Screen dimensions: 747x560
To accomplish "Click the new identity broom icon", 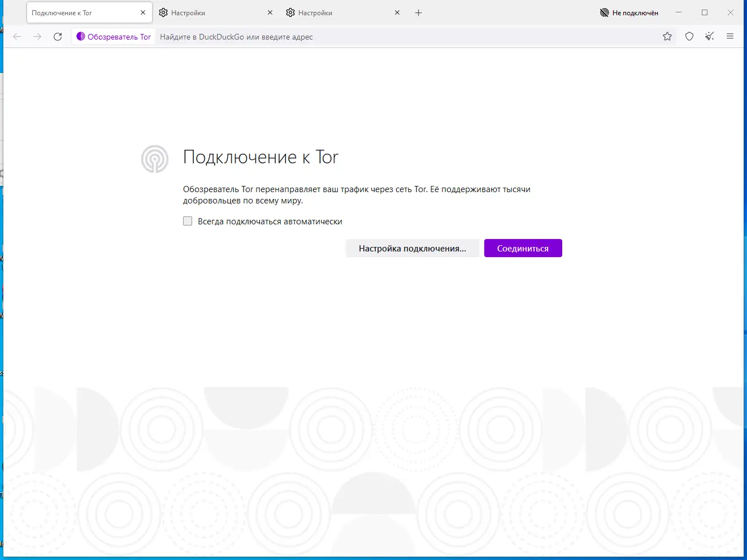I will click(710, 37).
